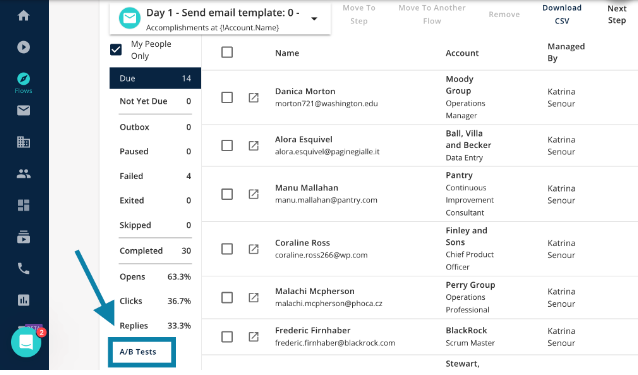Click Malachi Mcpherson's name
The image size is (638, 375).
point(315,291)
